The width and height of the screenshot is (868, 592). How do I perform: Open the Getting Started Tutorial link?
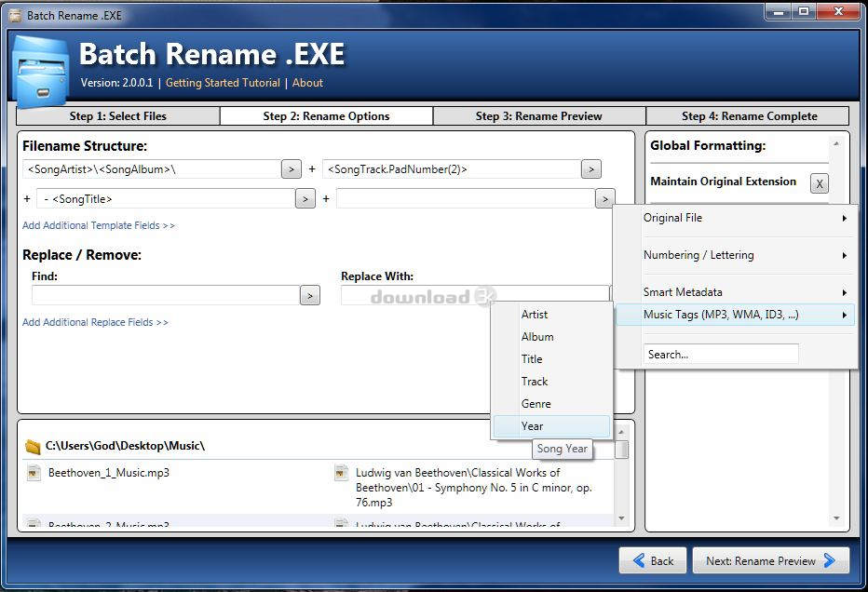223,83
